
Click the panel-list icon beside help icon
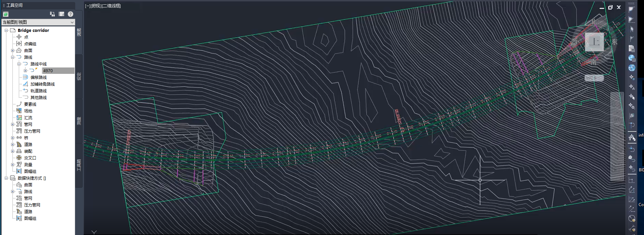[61, 14]
